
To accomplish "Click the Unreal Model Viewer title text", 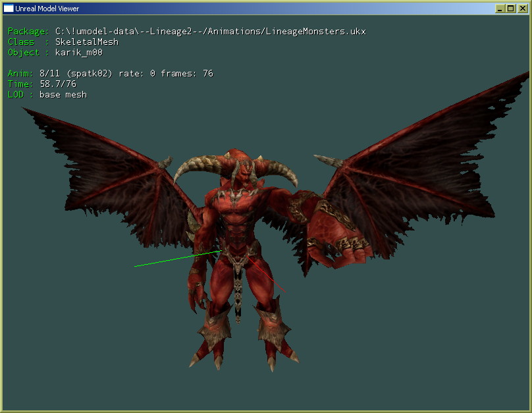I will 47,9.
